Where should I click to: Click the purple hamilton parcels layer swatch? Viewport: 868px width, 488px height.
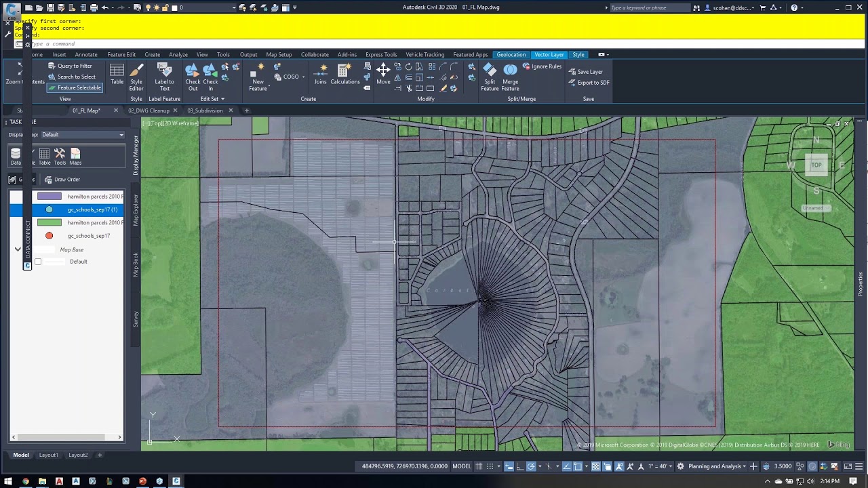pyautogui.click(x=49, y=197)
